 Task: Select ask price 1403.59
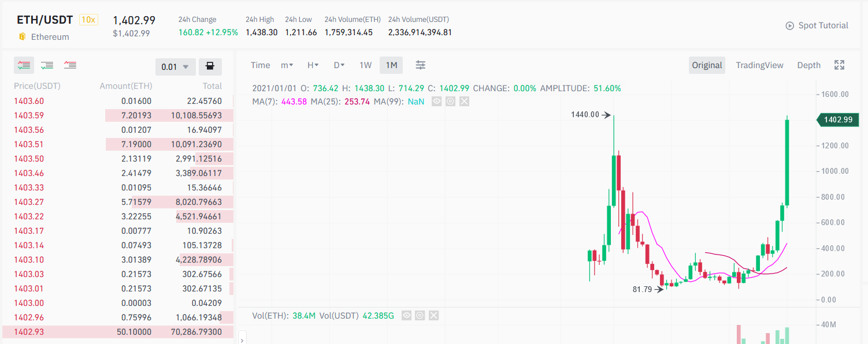(28, 115)
